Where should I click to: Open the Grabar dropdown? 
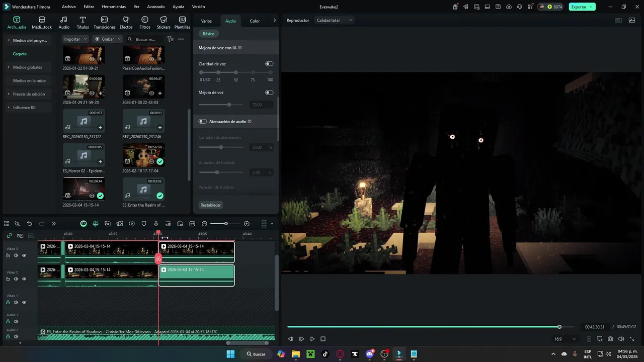tap(108, 39)
